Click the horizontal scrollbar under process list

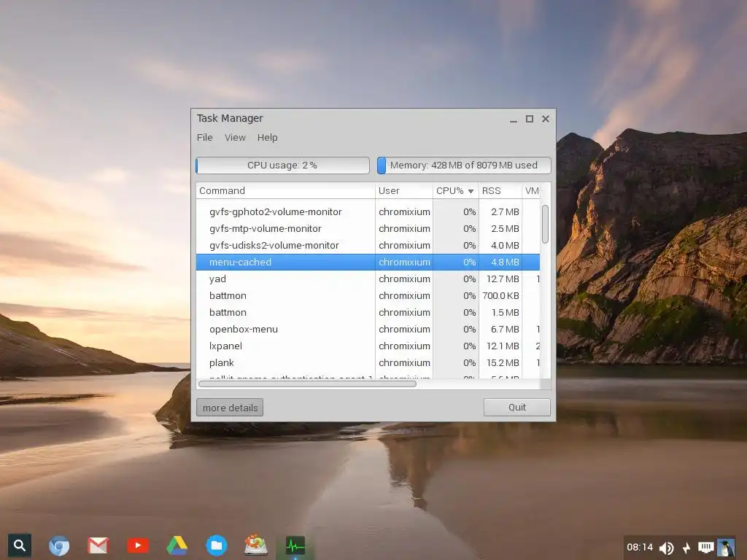(x=307, y=384)
